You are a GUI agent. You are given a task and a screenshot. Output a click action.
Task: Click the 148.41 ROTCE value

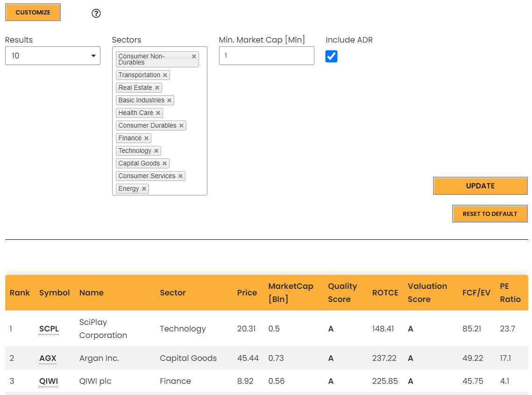click(383, 329)
